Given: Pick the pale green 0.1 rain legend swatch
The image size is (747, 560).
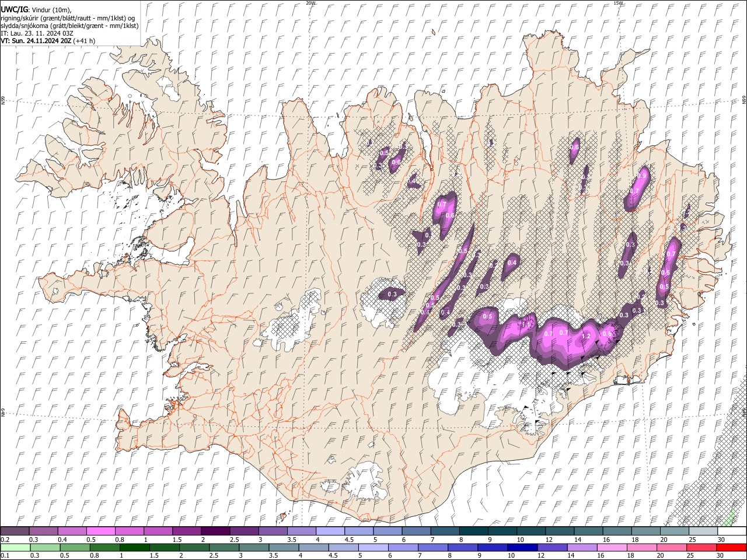Looking at the screenshot, I should tap(15, 547).
